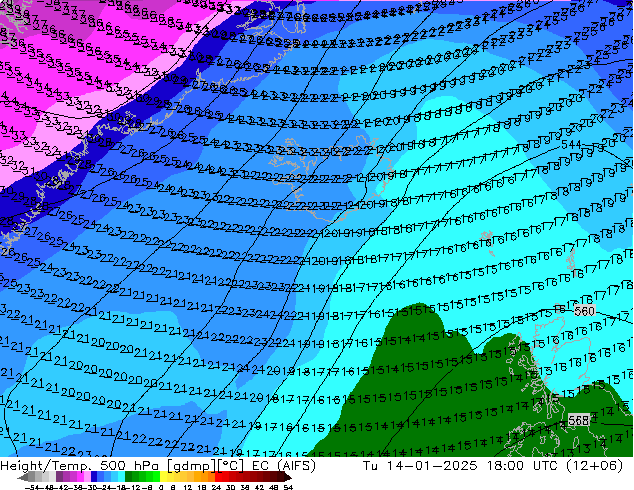Click the '-54' label under color scale
Screen dimensions: 634x490
click(32, 488)
